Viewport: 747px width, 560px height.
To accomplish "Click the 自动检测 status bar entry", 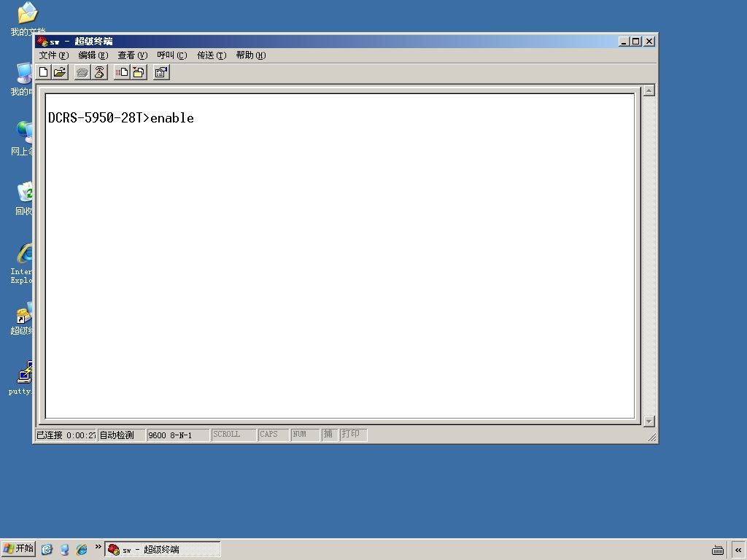I will [x=121, y=435].
